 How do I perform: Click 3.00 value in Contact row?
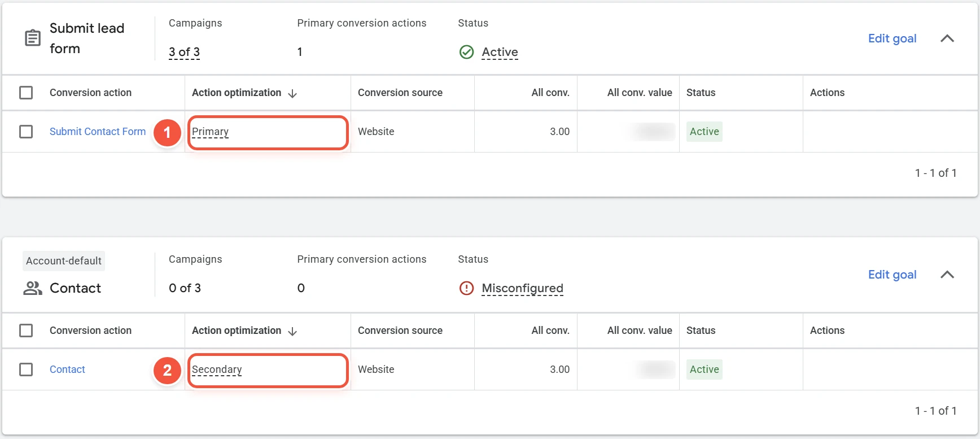pos(559,370)
